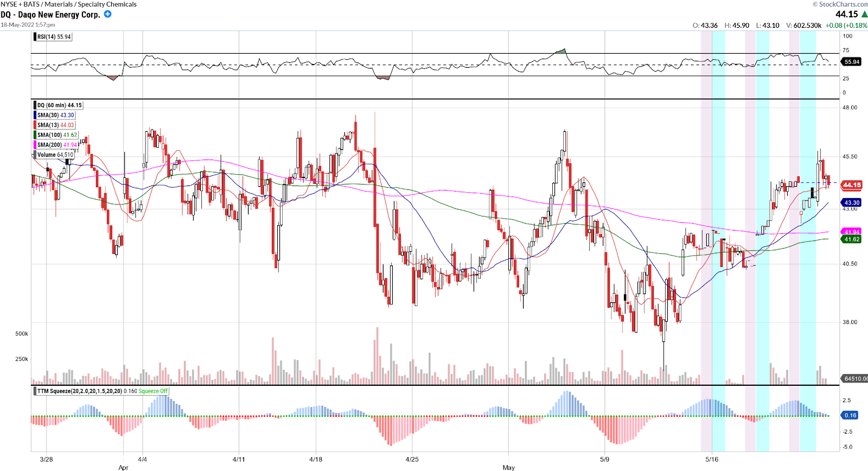
Task: Click the '5/16' date label on time axis
Action: tap(712, 460)
